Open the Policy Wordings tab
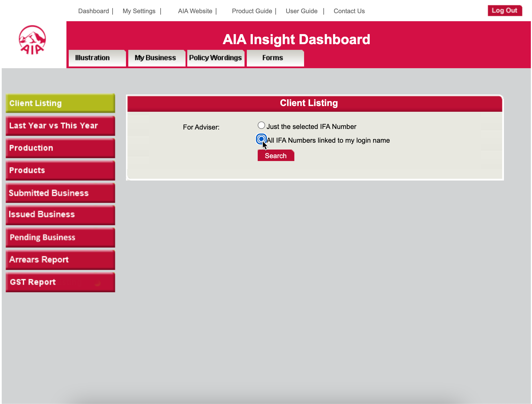532x404 pixels. pyautogui.click(x=216, y=58)
